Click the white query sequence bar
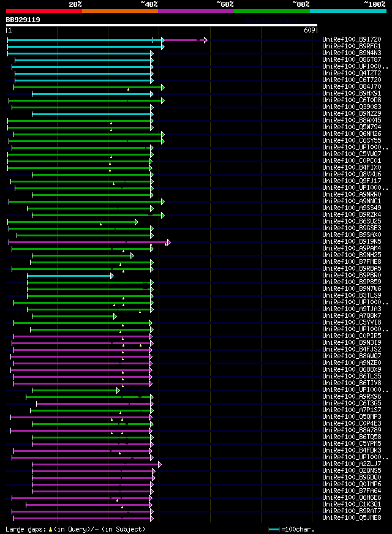Viewport: 392px width, 534px height. pyautogui.click(x=162, y=25)
